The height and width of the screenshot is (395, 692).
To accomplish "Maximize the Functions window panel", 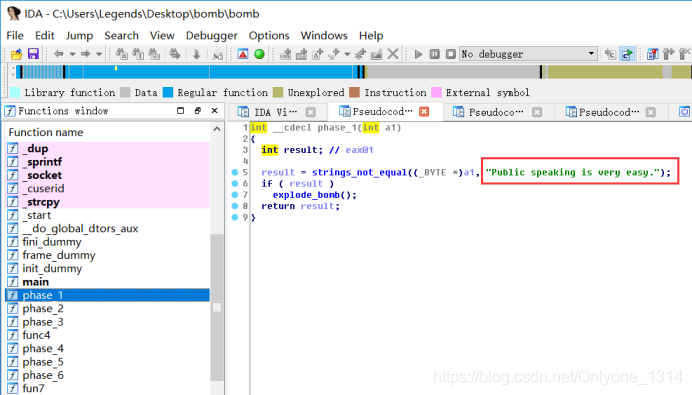I will [181, 111].
